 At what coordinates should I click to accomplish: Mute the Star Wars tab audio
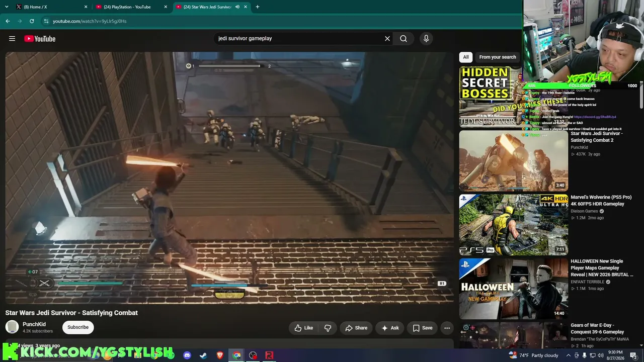click(237, 7)
